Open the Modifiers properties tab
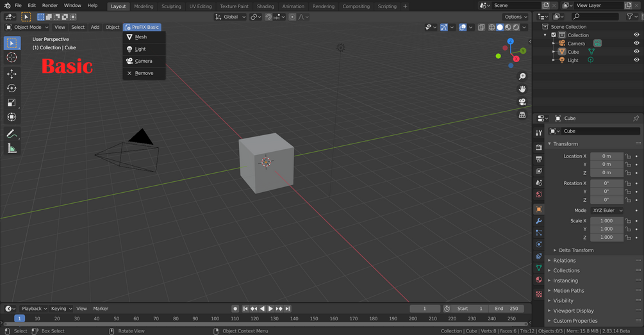This screenshot has width=644, height=335. [539, 221]
